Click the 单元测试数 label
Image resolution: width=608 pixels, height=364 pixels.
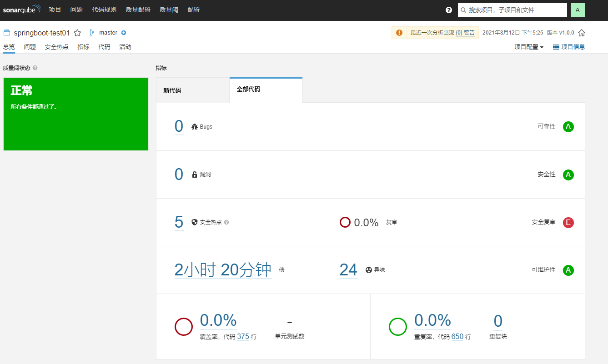[x=290, y=337]
